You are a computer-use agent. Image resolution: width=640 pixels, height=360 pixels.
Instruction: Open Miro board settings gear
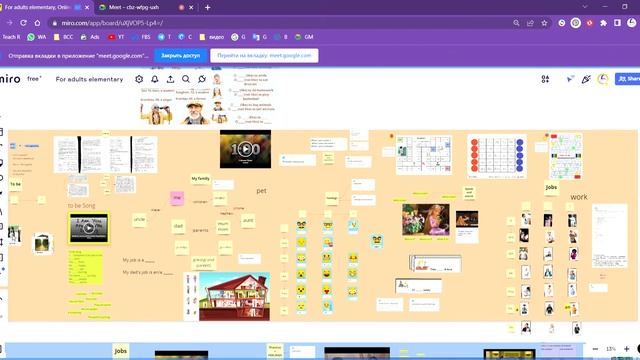[x=139, y=79]
